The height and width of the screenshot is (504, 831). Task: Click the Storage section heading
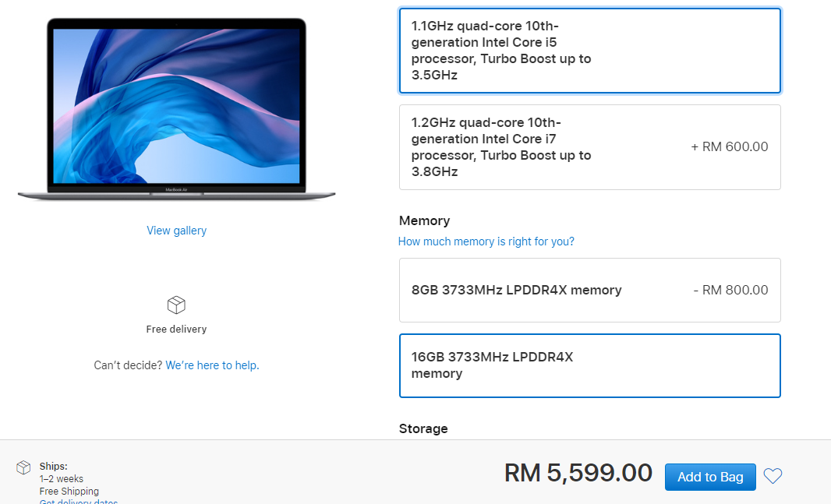point(423,428)
